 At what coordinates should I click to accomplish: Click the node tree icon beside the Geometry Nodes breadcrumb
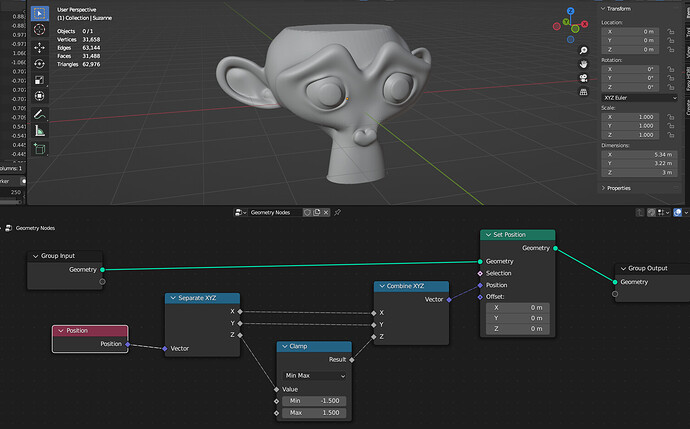point(8,228)
